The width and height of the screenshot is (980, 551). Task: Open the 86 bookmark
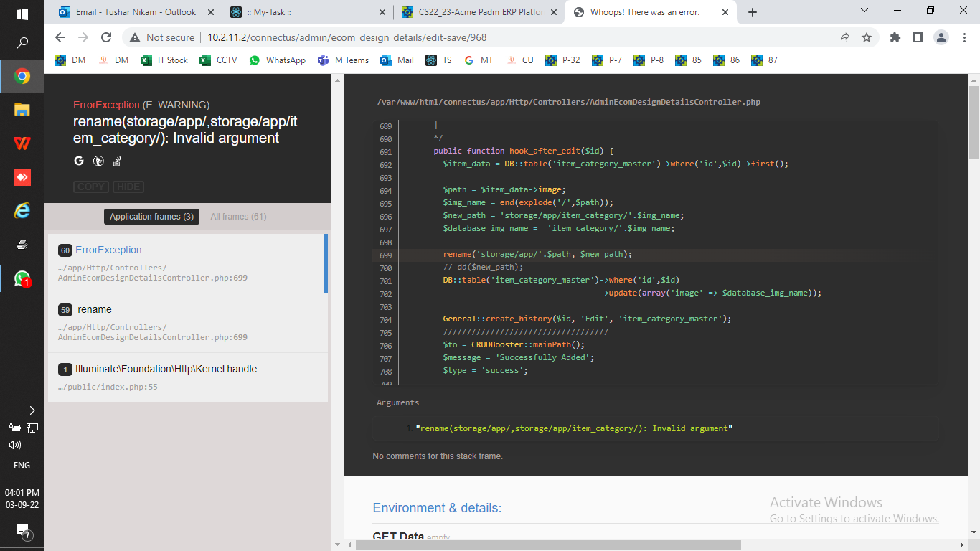[727, 60]
